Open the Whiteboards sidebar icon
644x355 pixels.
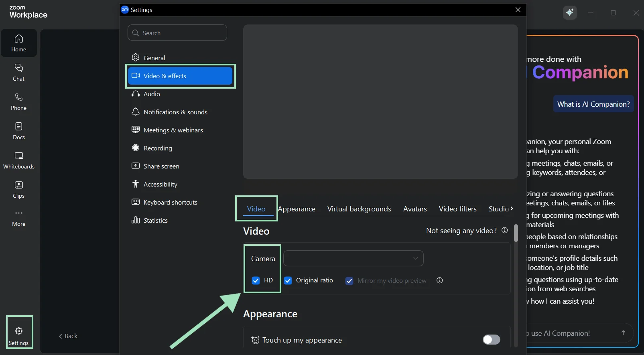[19, 160]
